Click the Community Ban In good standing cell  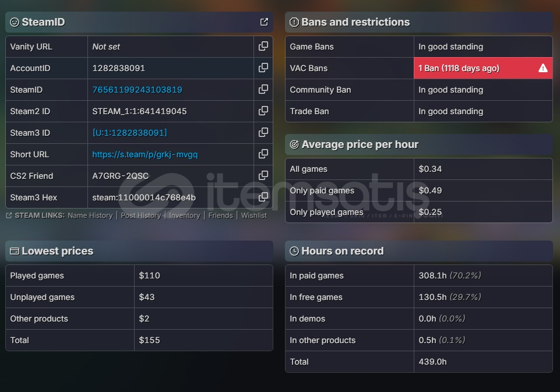tap(483, 90)
